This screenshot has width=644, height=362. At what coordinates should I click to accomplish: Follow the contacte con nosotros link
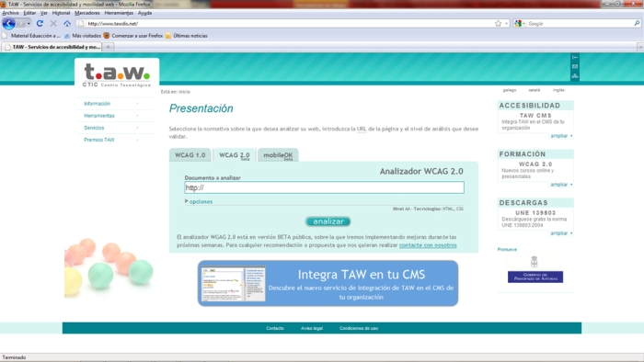(x=428, y=245)
